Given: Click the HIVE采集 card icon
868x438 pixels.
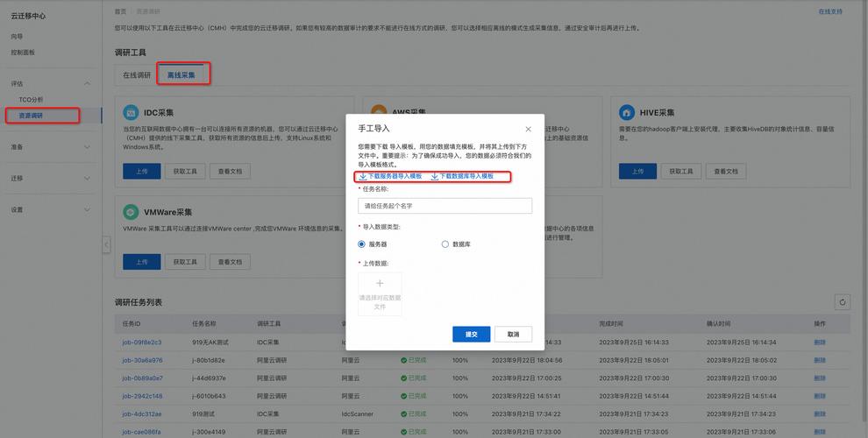Looking at the screenshot, I should tap(627, 112).
